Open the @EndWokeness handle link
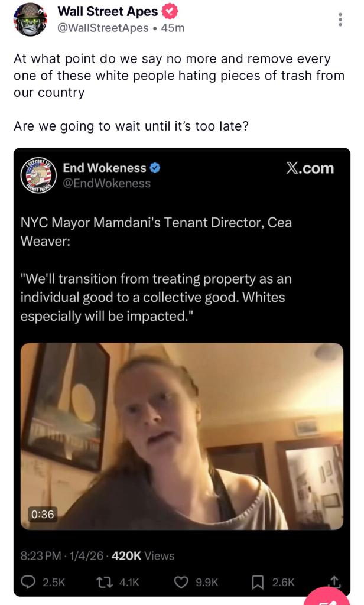Viewport: 364px width, 605px height. point(107,183)
